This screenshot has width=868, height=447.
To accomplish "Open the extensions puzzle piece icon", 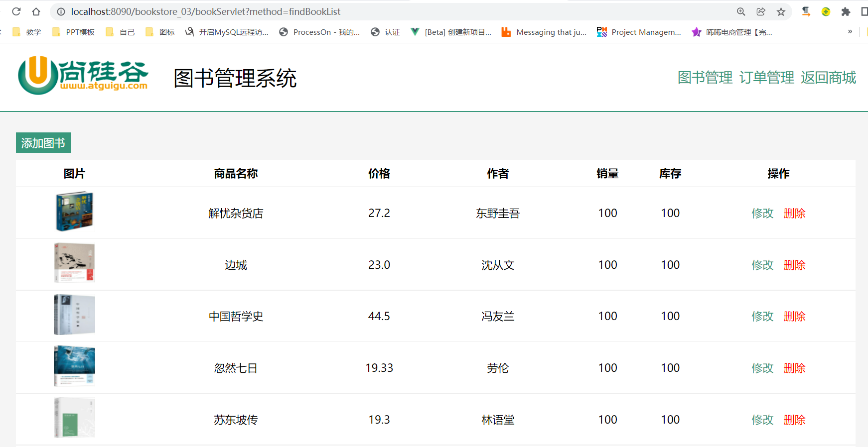I will tap(846, 11).
